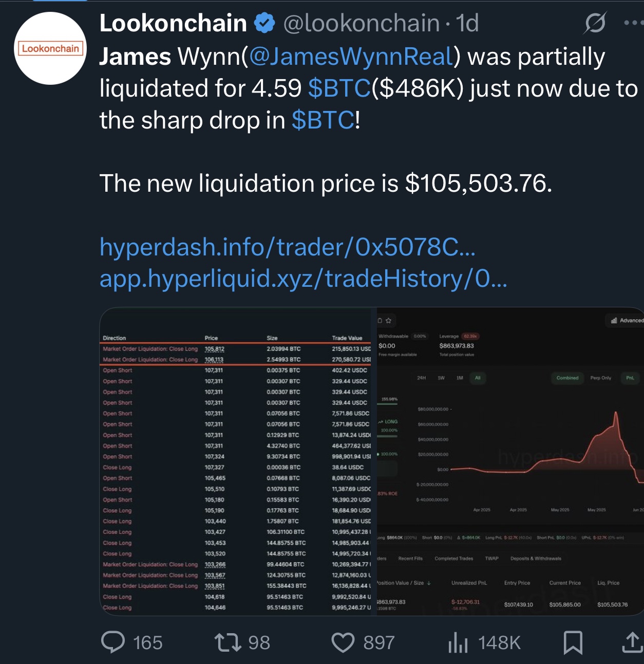The image size is (644, 664).
Task: Open the @lookonchain handle
Action: (x=362, y=24)
